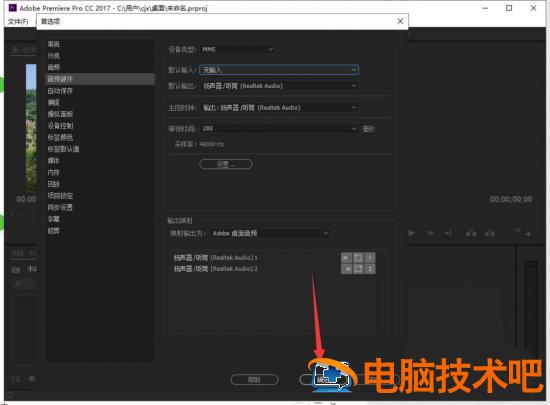Click the 00;00;00;00 timecode in program monitor
This screenshot has width=550, height=405.
(x=511, y=200)
